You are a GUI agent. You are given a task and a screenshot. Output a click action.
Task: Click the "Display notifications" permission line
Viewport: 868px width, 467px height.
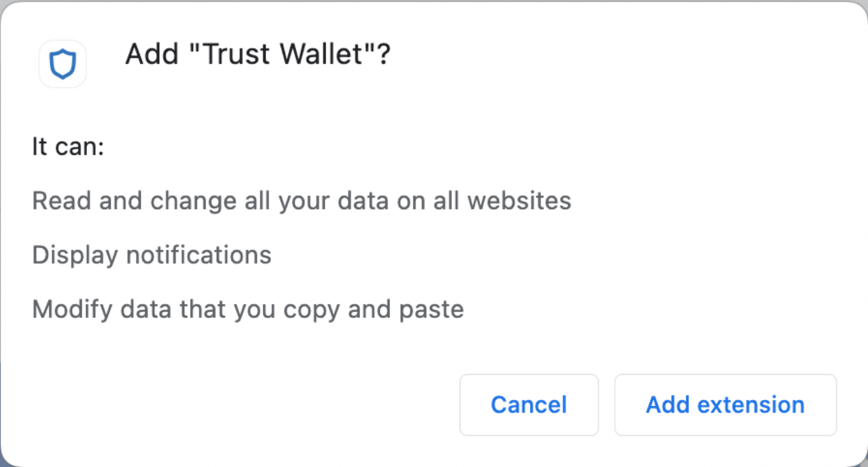(151, 255)
